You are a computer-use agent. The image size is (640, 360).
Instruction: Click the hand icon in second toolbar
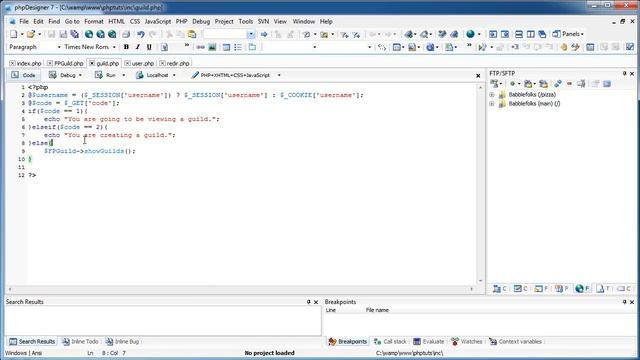564,47
